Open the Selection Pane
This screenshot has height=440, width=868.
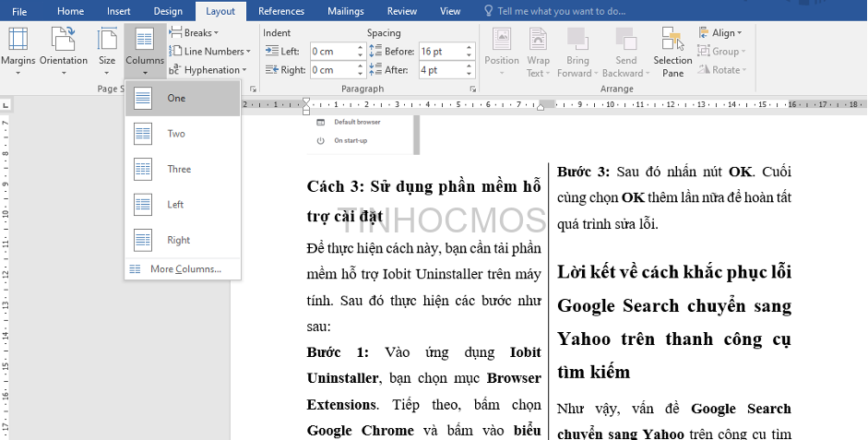(672, 52)
